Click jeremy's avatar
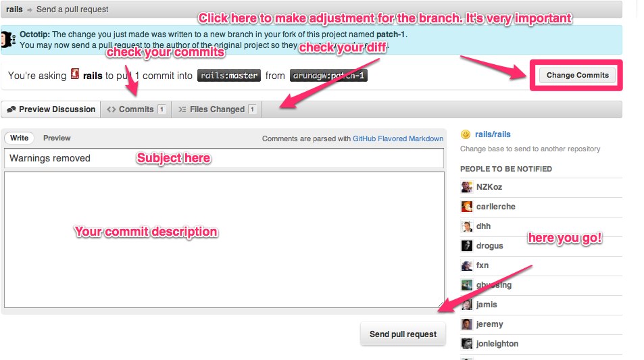 [466, 324]
